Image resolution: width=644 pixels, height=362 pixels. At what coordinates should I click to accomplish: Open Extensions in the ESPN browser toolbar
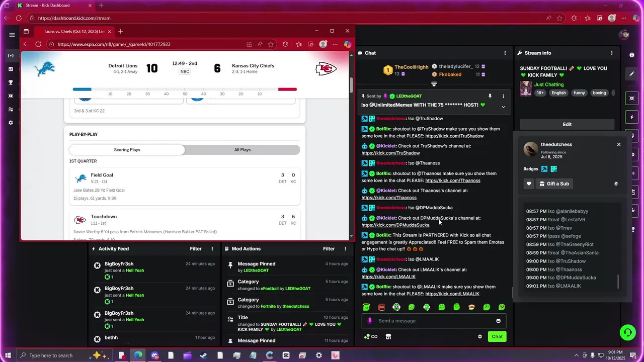click(x=285, y=44)
